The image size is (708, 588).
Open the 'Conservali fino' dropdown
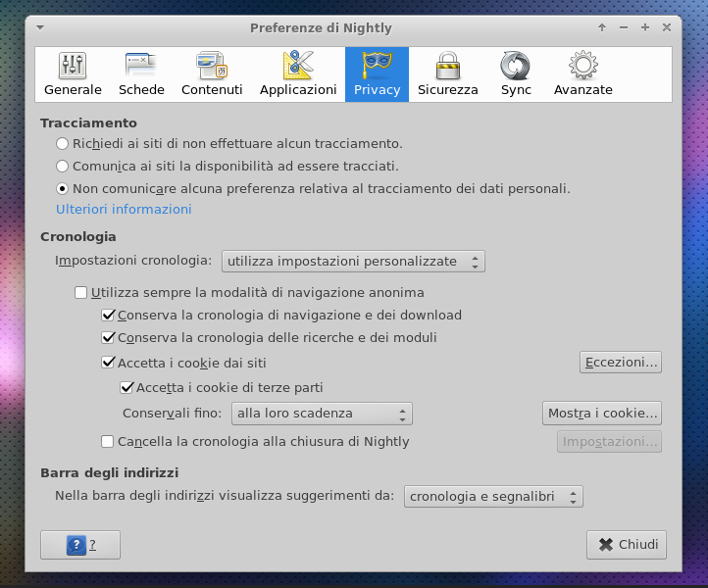click(x=322, y=414)
